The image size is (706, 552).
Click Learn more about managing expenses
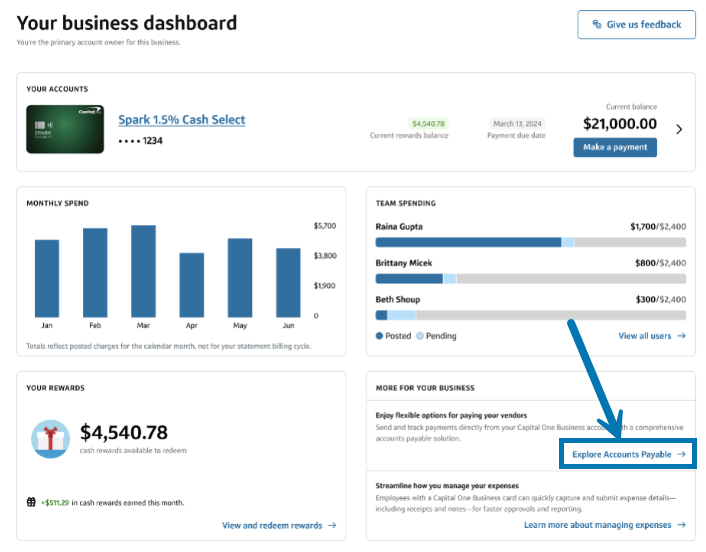(604, 525)
